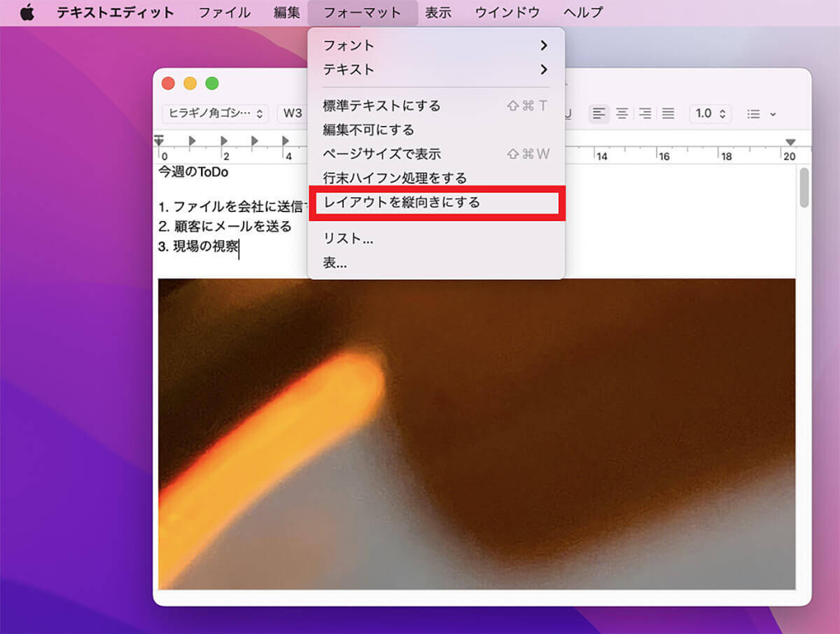Enable 行末ハイフン処理をする
Viewport: 840px width, 634px height.
[x=436, y=178]
